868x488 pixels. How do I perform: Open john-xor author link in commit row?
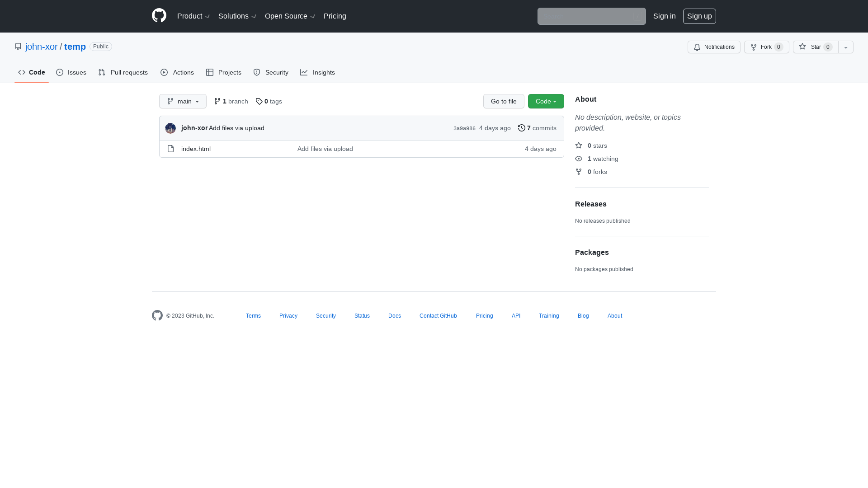coord(194,128)
